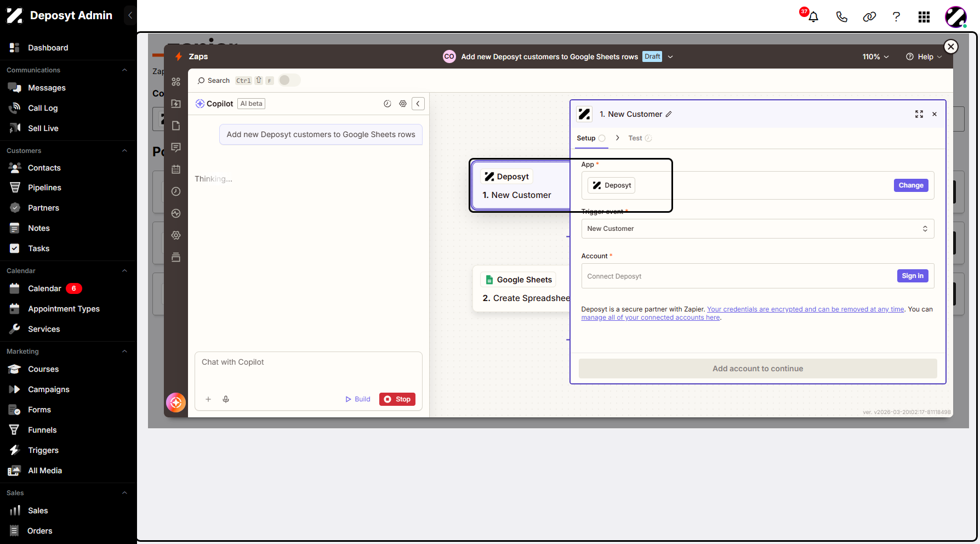Open Triggers in sidebar

[43, 450]
